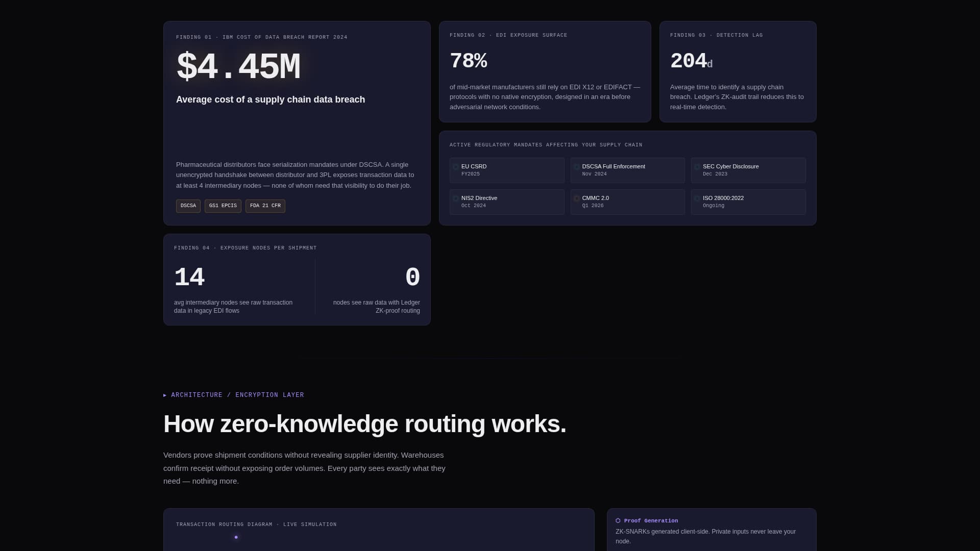Image resolution: width=980 pixels, height=551 pixels.
Task: Click the 'Finding 04 · Exposure Nodes Per Shipment' label
Action: pos(246,248)
